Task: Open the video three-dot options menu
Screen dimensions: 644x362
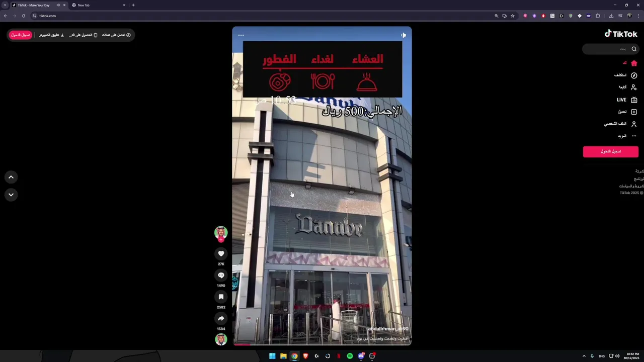Action: pos(241,35)
